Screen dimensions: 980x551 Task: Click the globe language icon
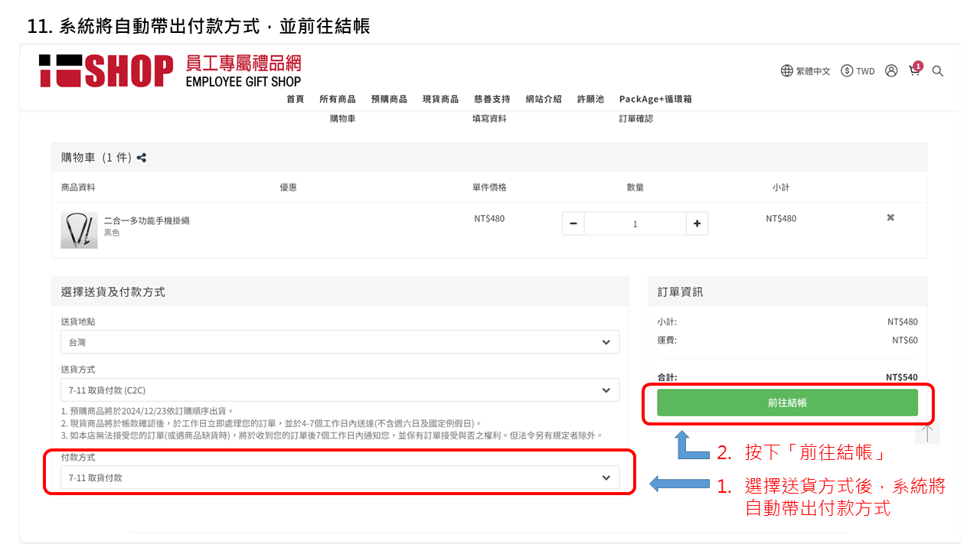(787, 71)
